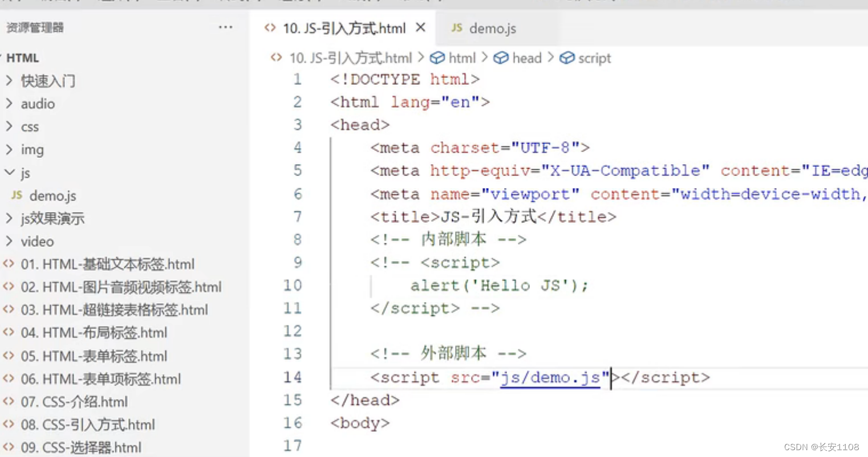Click breadcrumb file name 10. JS-引入方式.html

(350, 58)
